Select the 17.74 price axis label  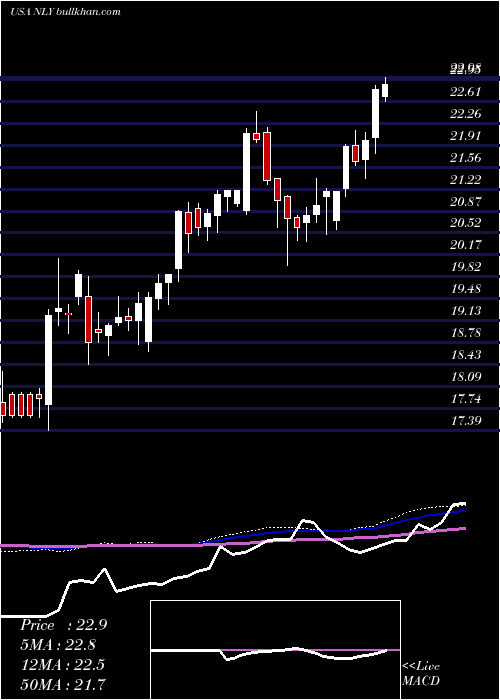(466, 398)
